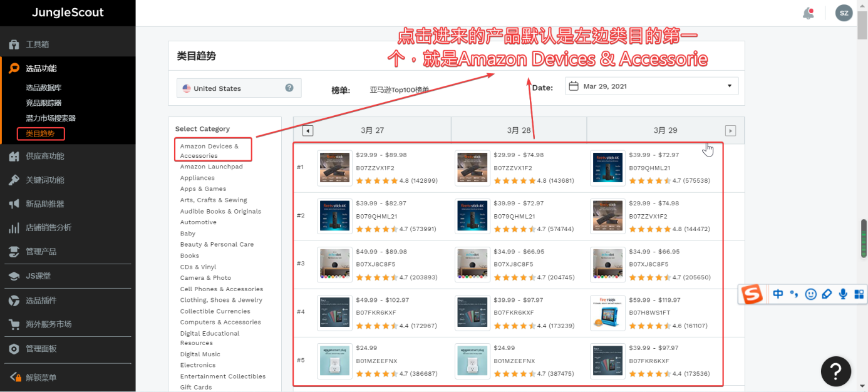Viewport: 868px width, 392px height.
Task: Click the notification bell icon
Action: pyautogui.click(x=808, y=13)
